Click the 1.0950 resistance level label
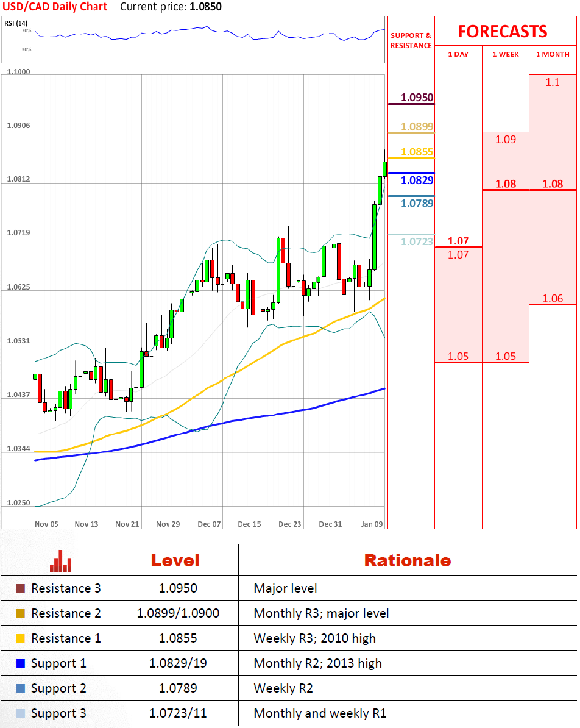 [417, 98]
